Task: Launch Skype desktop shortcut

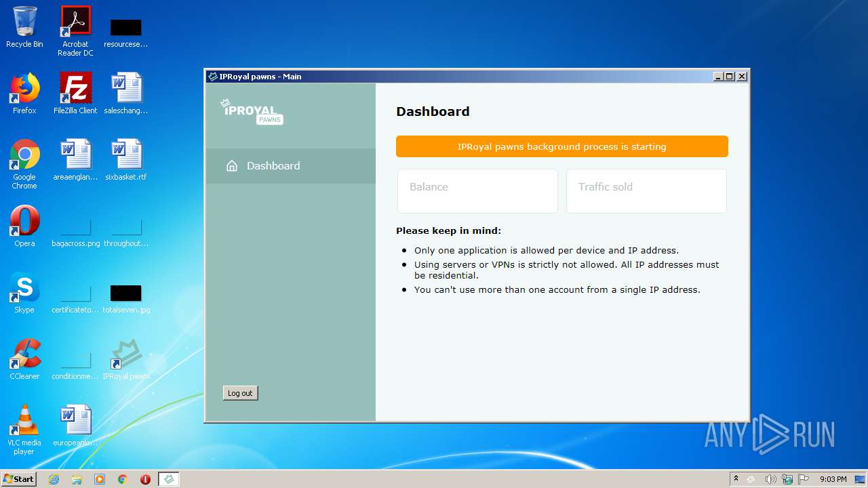Action: coord(24,293)
